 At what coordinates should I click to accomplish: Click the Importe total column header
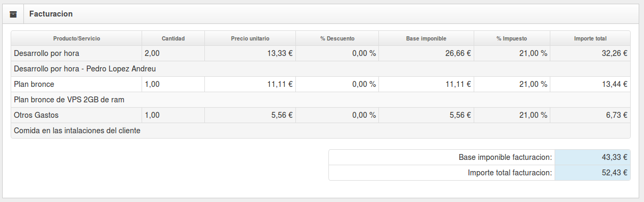click(x=590, y=38)
